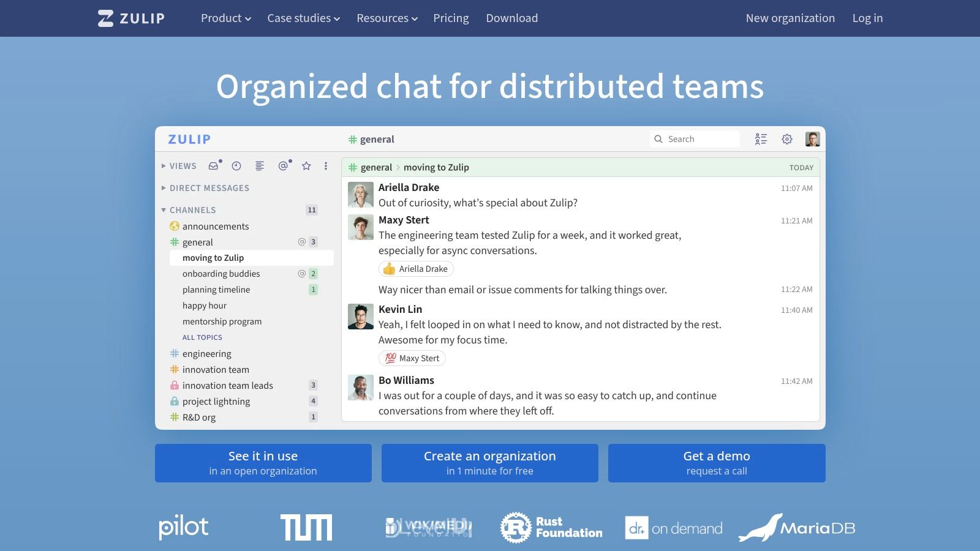This screenshot has height=551, width=980.
Task: Click Ariella Drake's avatar
Action: click(361, 195)
